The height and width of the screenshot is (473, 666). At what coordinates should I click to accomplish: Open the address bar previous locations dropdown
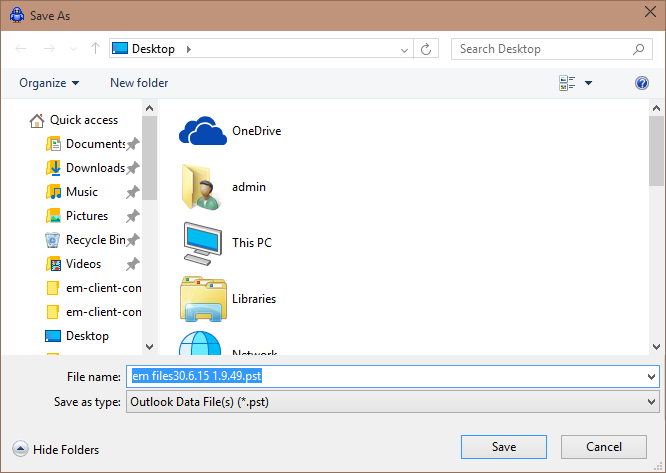[x=404, y=50]
